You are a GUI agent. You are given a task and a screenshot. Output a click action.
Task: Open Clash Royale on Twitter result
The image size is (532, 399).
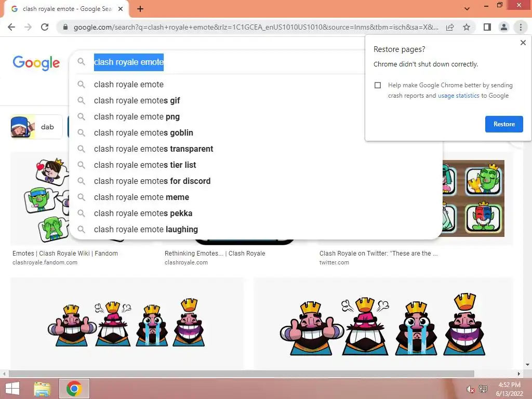[378, 254]
